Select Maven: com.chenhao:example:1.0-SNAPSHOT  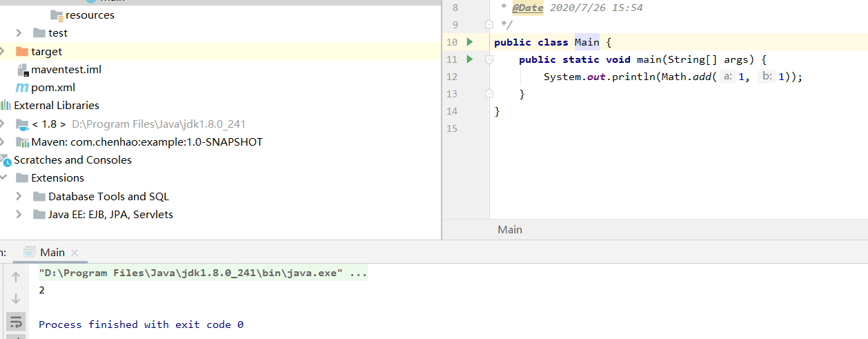point(147,142)
